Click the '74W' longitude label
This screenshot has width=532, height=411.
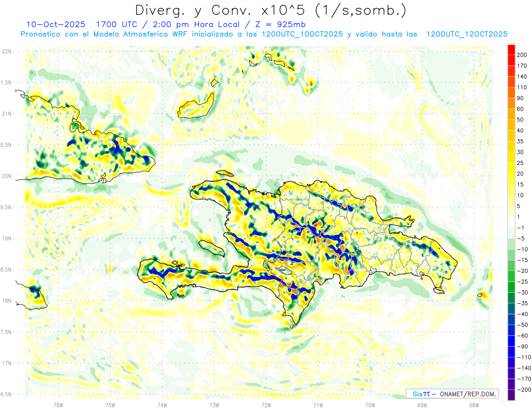162,405
